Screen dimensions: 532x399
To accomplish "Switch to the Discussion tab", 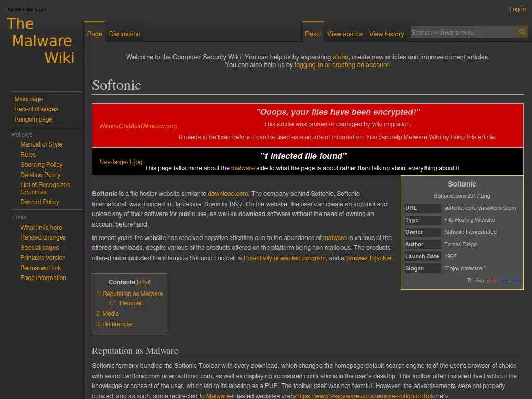I will pyautogui.click(x=125, y=34).
